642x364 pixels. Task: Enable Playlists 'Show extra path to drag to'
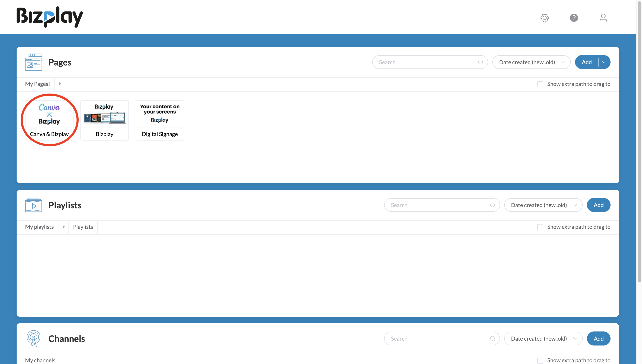click(x=540, y=227)
